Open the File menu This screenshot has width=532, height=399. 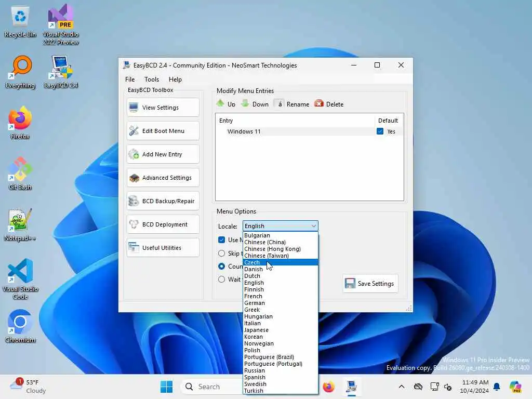pos(130,79)
